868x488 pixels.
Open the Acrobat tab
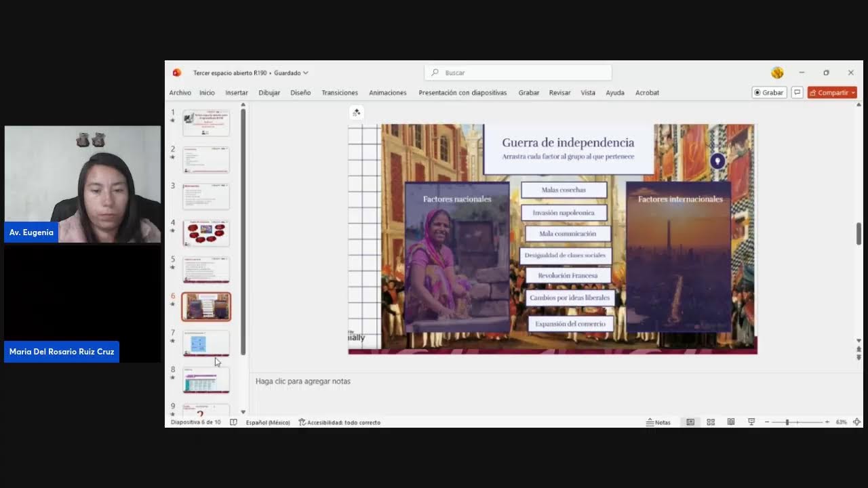647,92
